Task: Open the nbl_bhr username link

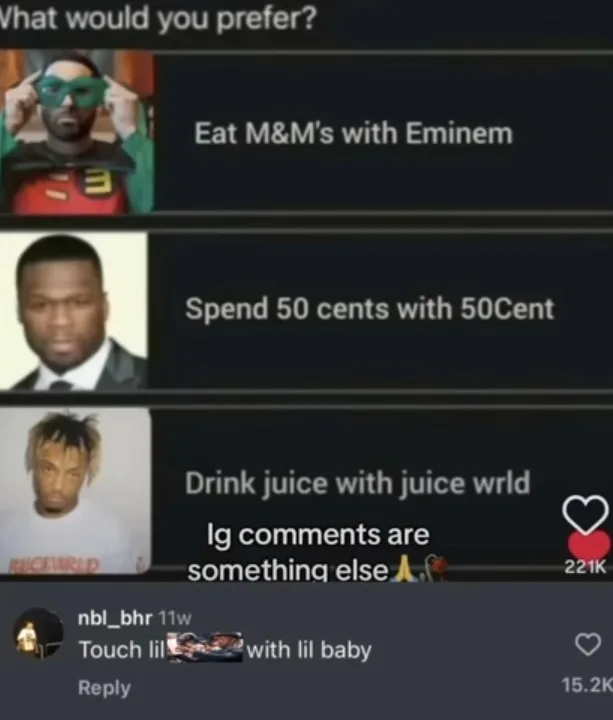Action: [115, 618]
